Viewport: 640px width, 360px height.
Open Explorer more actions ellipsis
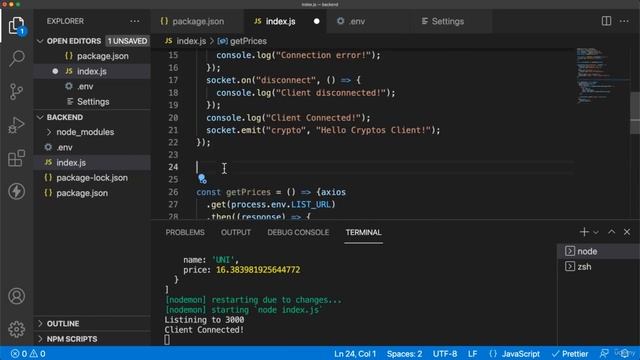(x=135, y=21)
